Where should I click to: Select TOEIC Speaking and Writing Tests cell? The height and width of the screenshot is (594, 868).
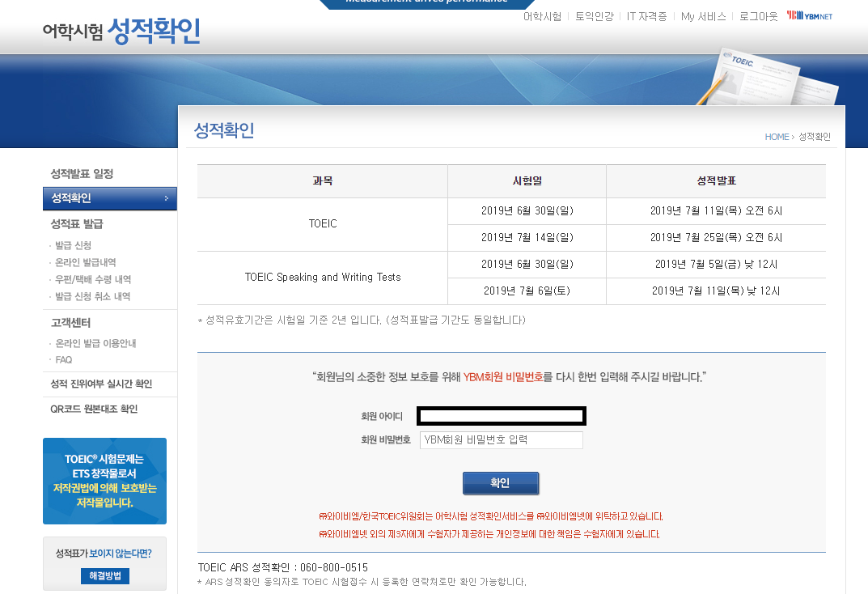pos(323,278)
